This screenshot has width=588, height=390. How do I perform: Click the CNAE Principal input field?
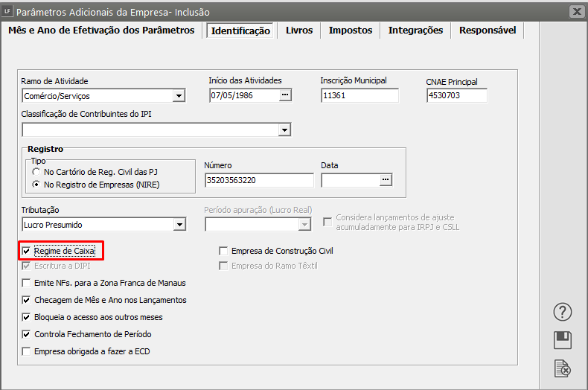[x=456, y=95]
